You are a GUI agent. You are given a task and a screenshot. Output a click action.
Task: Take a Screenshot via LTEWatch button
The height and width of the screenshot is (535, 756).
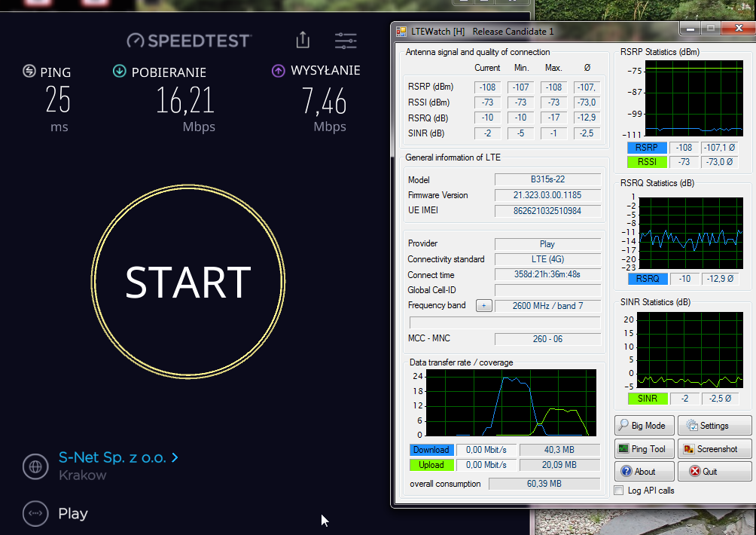[714, 448]
